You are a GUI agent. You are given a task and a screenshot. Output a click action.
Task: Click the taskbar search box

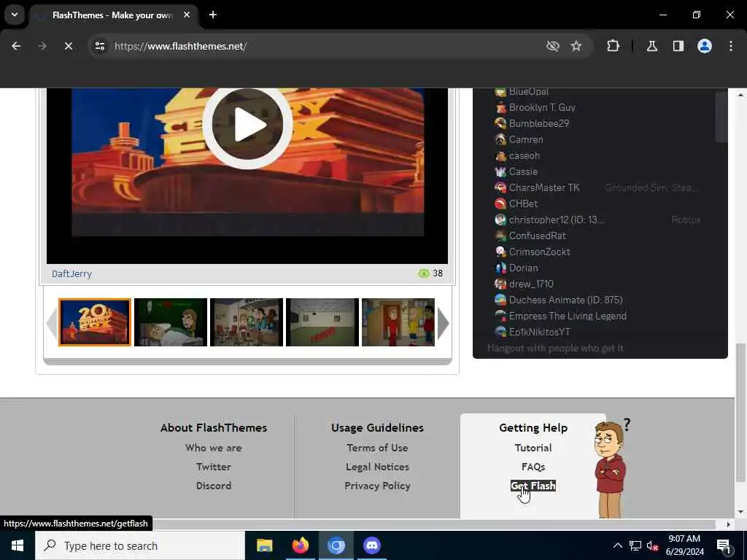pos(140,545)
